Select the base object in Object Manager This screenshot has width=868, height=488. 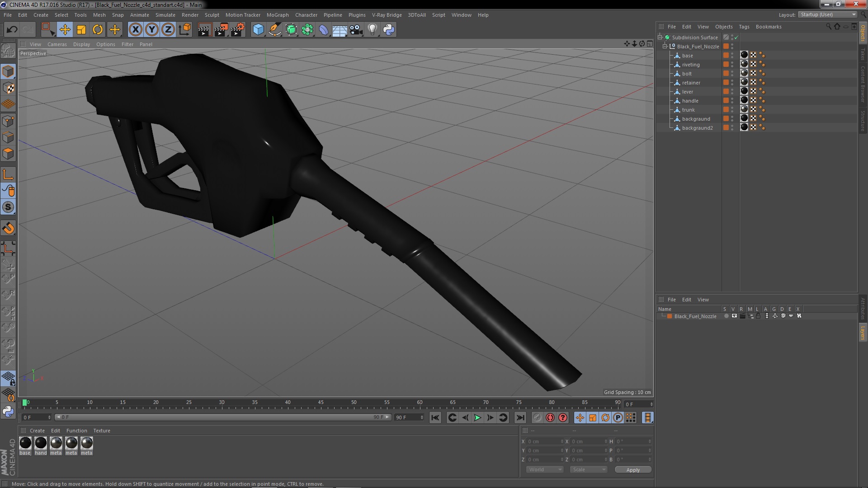tap(687, 56)
